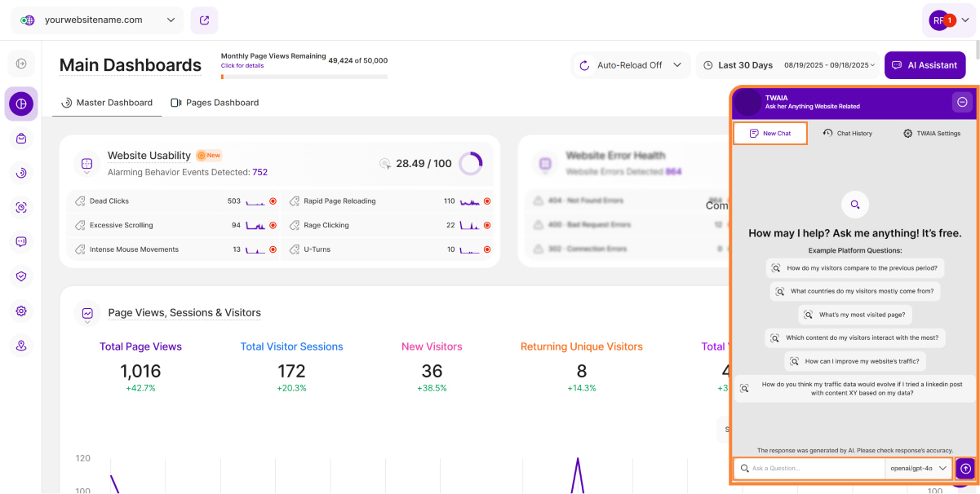Open the Auto-Reload Off dropdown

631,65
